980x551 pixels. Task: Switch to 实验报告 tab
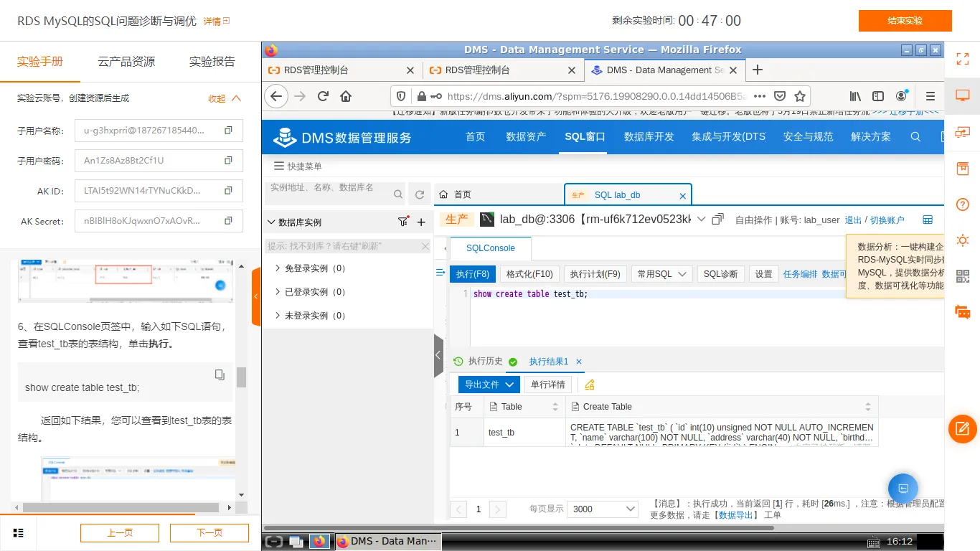[212, 62]
